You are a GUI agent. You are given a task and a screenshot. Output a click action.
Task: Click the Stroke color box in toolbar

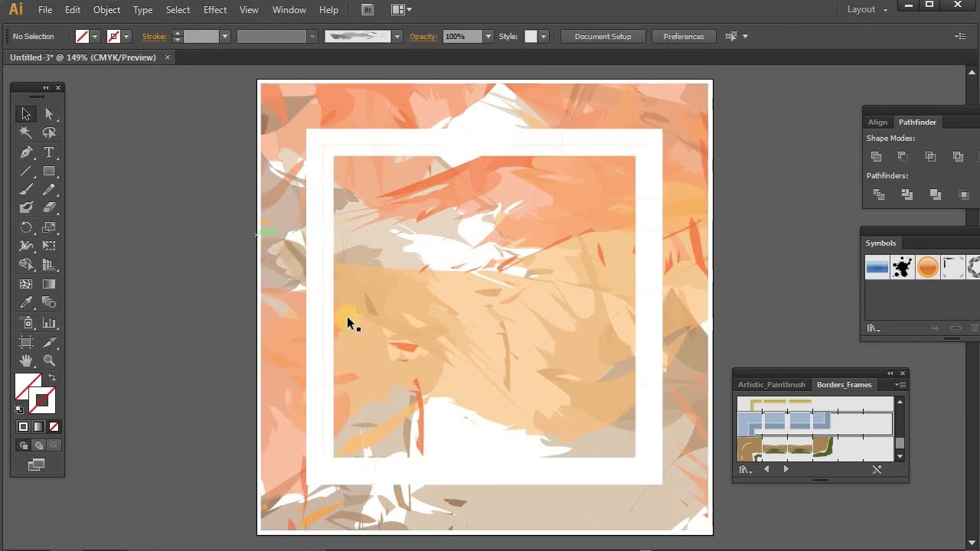[41, 400]
